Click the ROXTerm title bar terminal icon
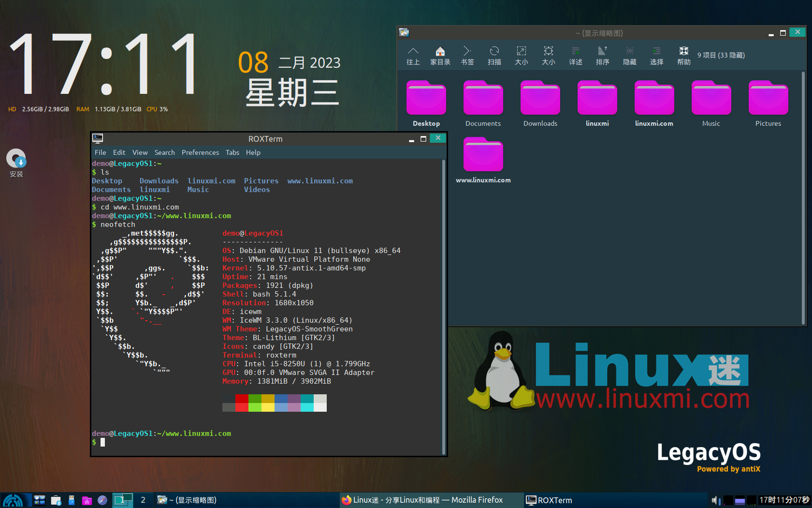 (98, 139)
